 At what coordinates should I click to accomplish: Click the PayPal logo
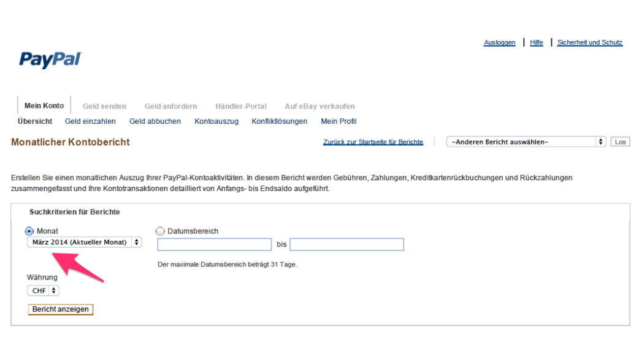(50, 59)
